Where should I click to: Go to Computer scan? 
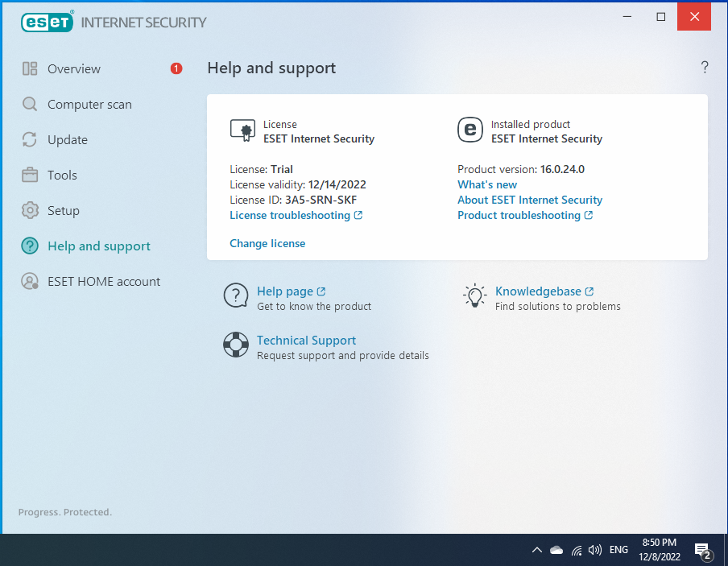(x=89, y=105)
